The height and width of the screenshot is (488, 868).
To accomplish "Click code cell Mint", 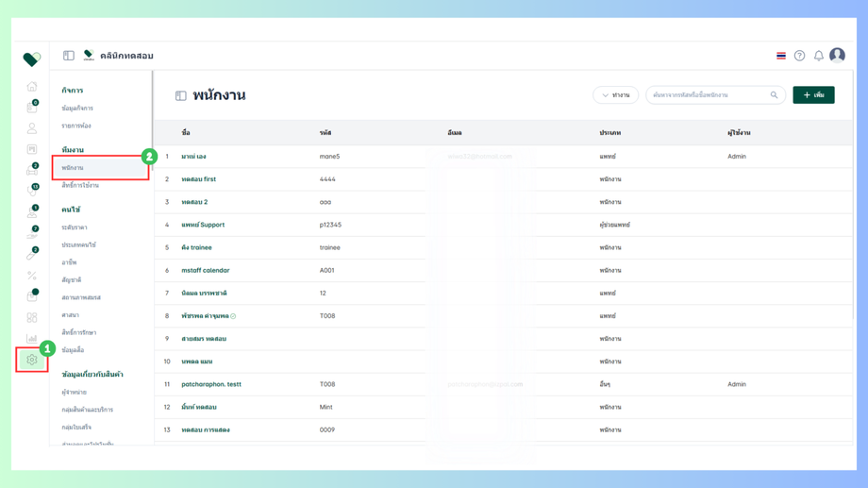I will [325, 407].
